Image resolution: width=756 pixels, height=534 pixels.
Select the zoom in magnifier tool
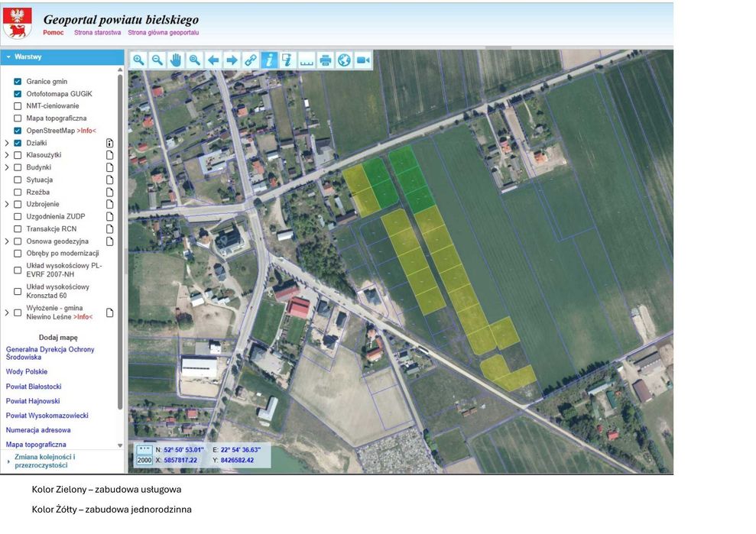139,60
